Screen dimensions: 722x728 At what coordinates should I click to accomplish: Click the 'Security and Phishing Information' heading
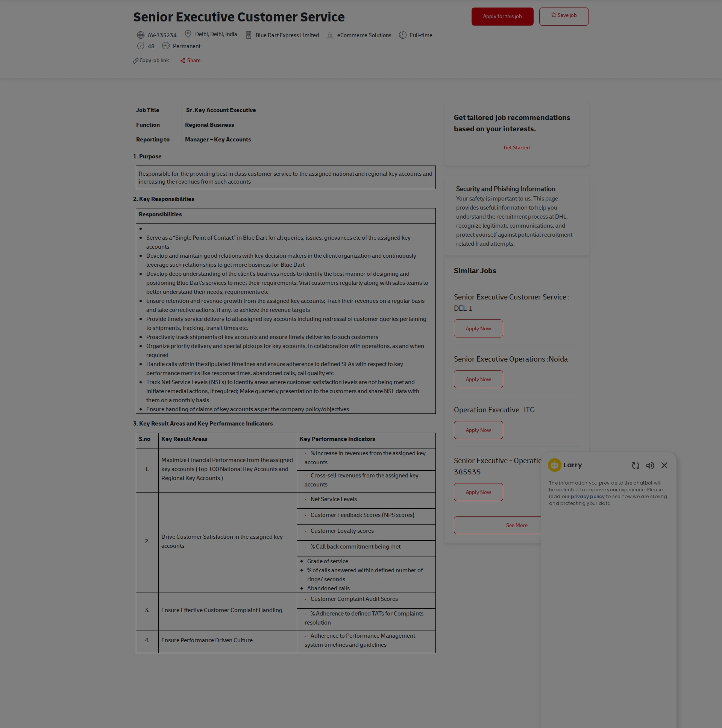point(505,189)
